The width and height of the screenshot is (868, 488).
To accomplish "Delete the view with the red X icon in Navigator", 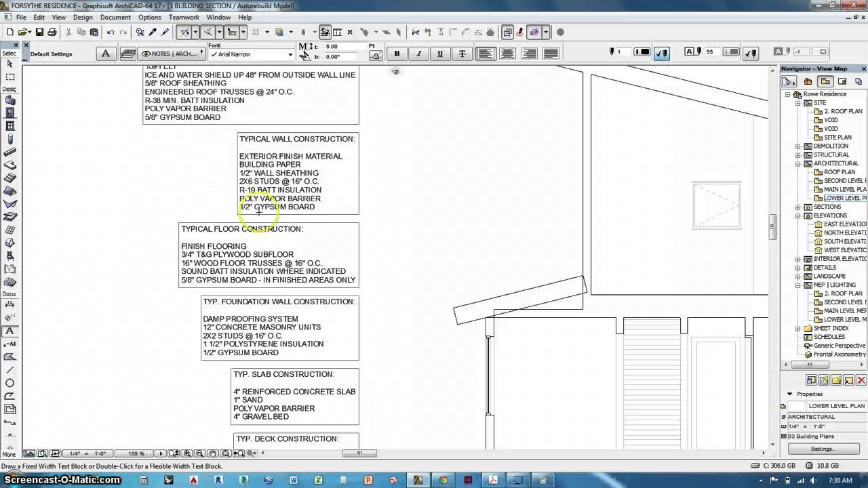I will tap(861, 381).
